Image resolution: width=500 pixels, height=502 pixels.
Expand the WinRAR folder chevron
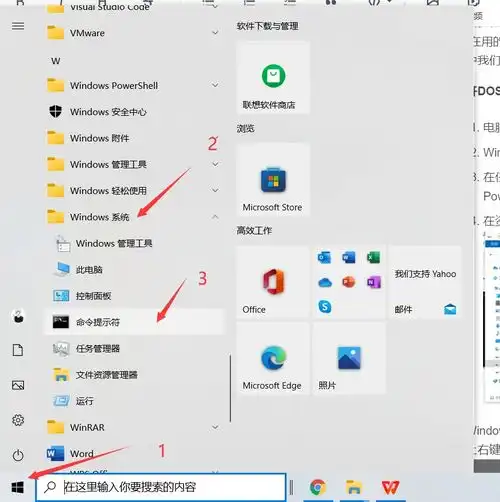click(215, 427)
